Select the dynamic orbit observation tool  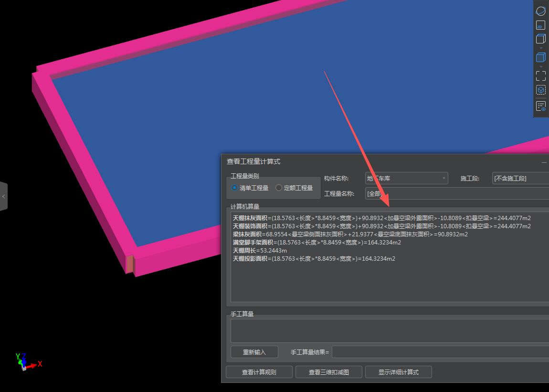[x=540, y=11]
